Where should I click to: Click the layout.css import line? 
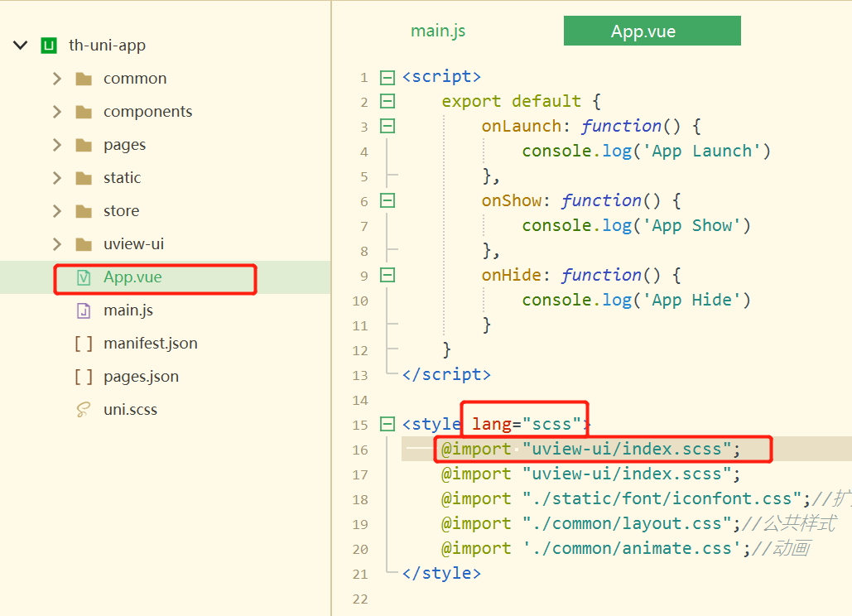coord(638,523)
